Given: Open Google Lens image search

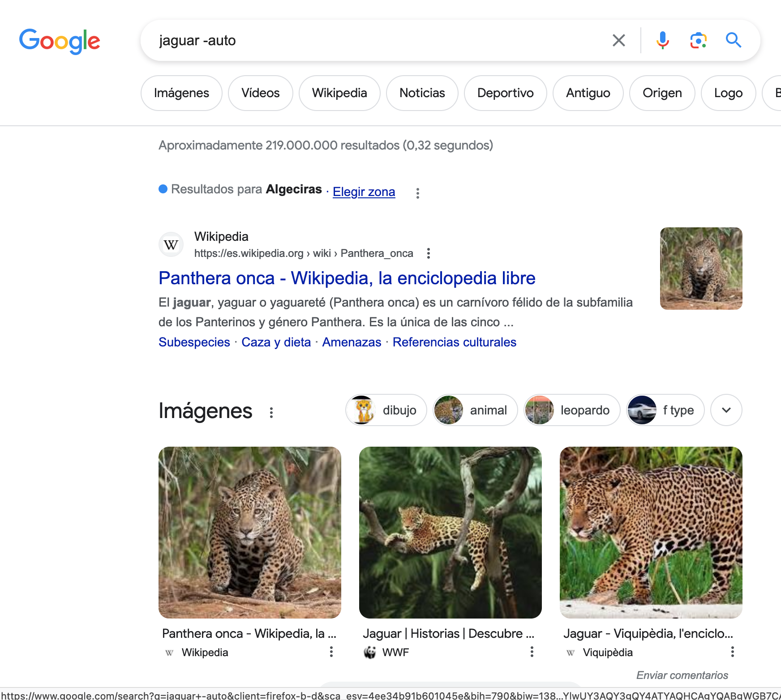Looking at the screenshot, I should (698, 40).
